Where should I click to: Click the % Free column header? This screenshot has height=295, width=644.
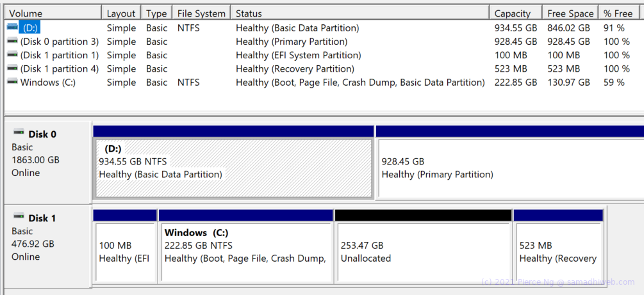619,13
